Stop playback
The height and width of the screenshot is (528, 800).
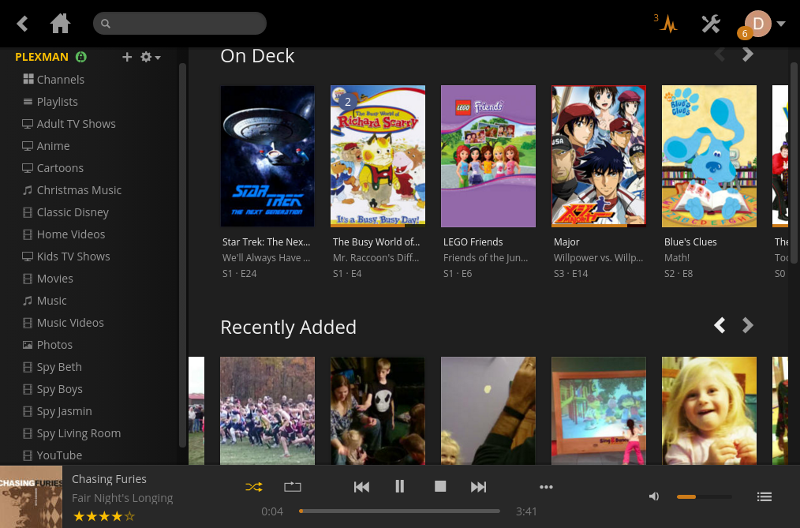440,487
